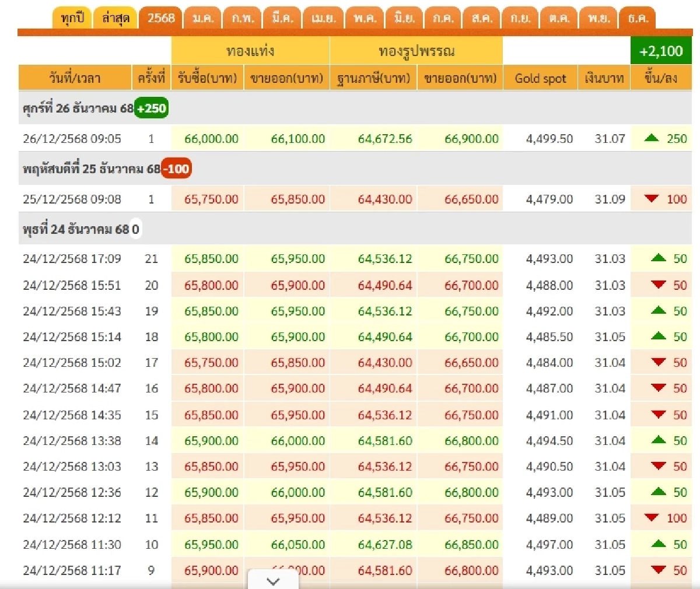The width and height of the screenshot is (700, 589).
Task: Expand more rows with the chevron at bottom
Action: pos(272,580)
